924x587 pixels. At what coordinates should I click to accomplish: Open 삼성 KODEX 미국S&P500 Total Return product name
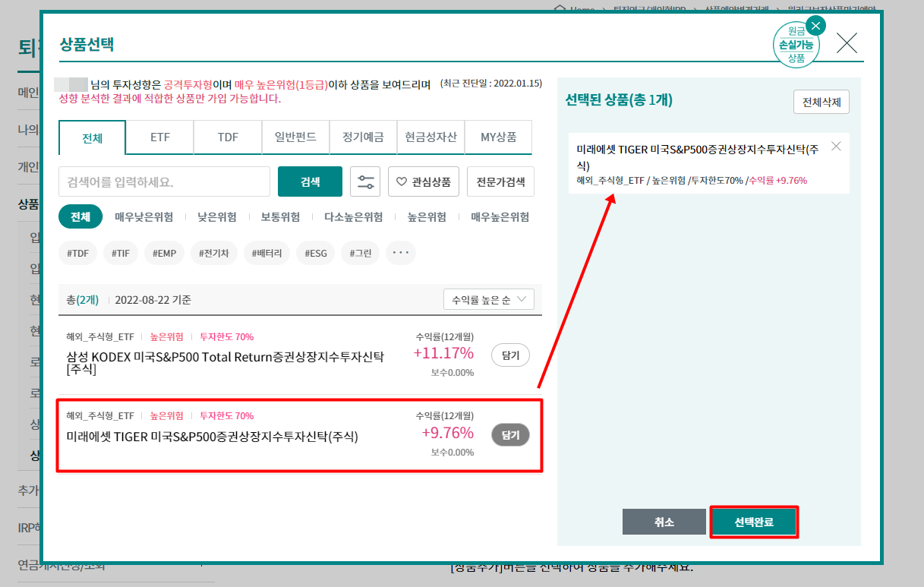pyautogui.click(x=225, y=363)
